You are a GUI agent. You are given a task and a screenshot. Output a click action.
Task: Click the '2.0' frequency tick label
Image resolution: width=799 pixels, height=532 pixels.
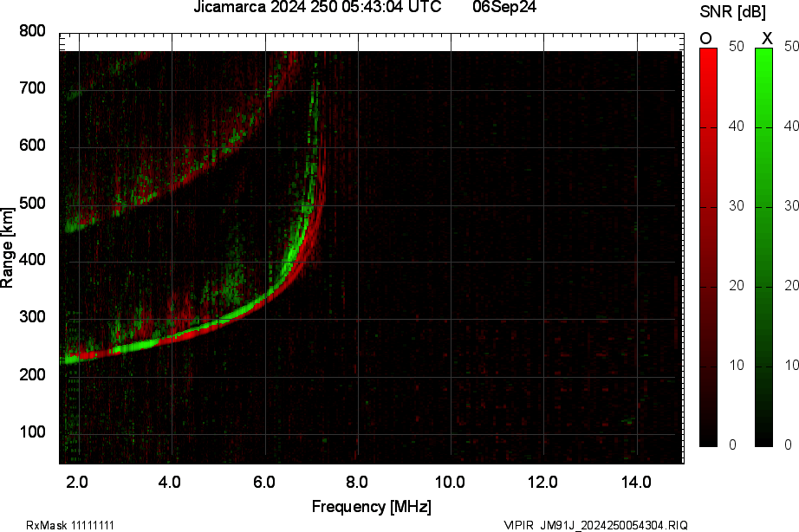click(77, 482)
